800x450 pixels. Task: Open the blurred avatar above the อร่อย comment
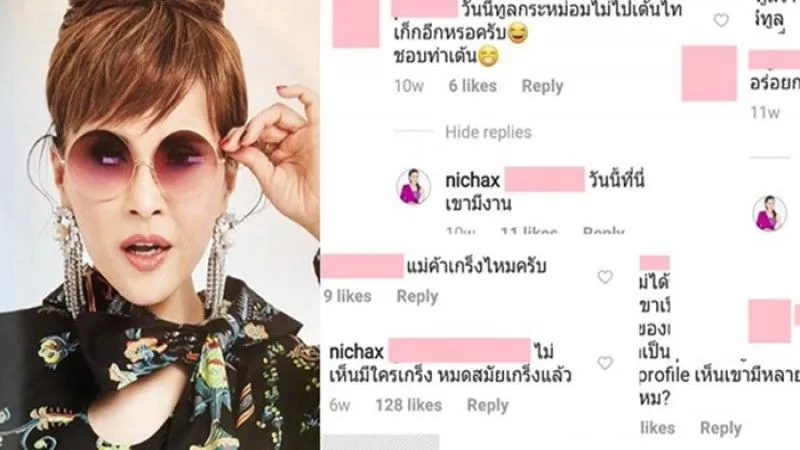click(709, 73)
